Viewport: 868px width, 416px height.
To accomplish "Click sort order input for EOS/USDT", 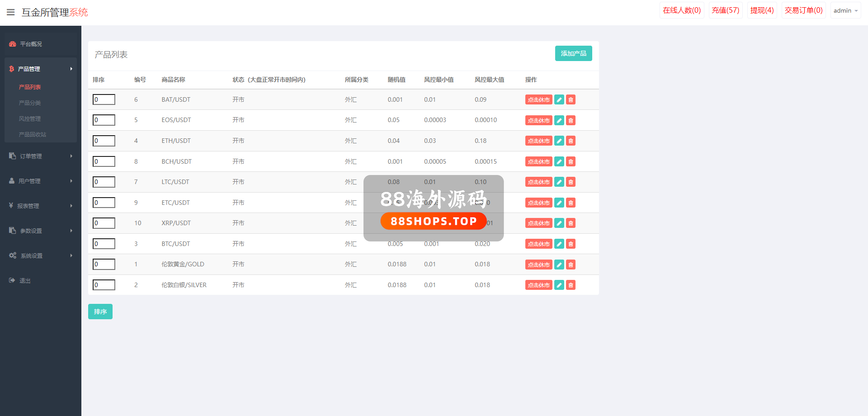I will click(104, 120).
